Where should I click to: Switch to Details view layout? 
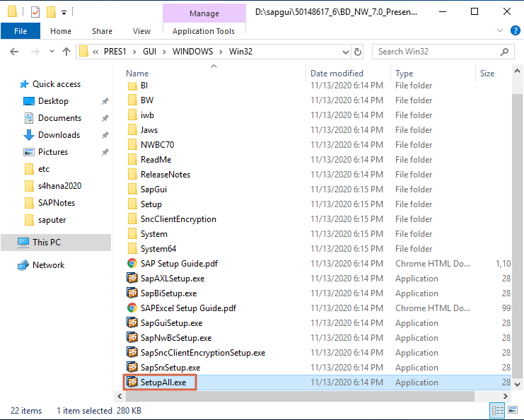pyautogui.click(x=497, y=410)
